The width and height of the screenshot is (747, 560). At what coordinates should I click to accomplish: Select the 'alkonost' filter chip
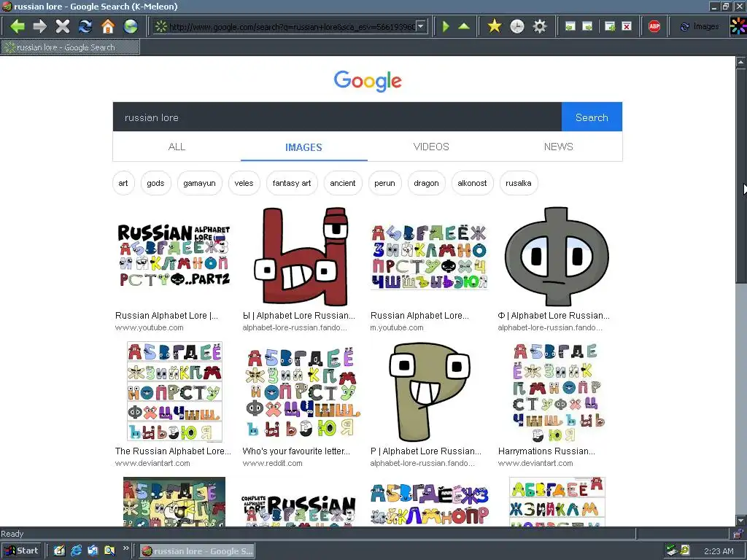(472, 183)
